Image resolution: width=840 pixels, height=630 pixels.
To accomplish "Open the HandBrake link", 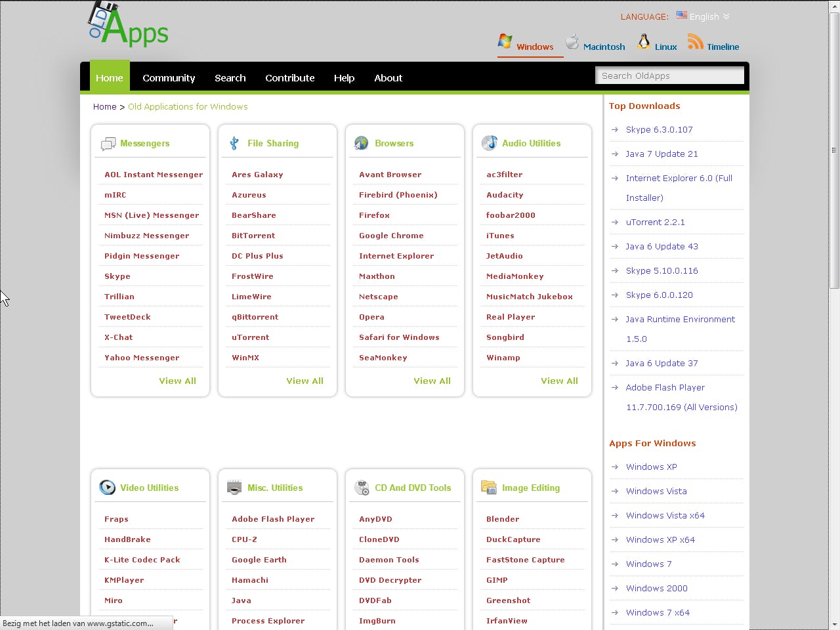I will click(127, 539).
